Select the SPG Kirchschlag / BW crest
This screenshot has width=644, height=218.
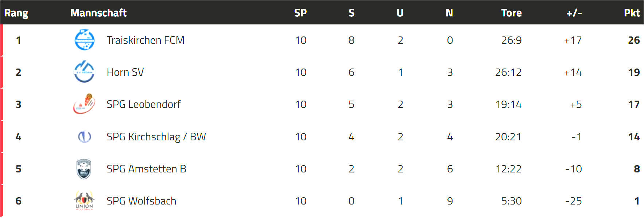coord(84,137)
